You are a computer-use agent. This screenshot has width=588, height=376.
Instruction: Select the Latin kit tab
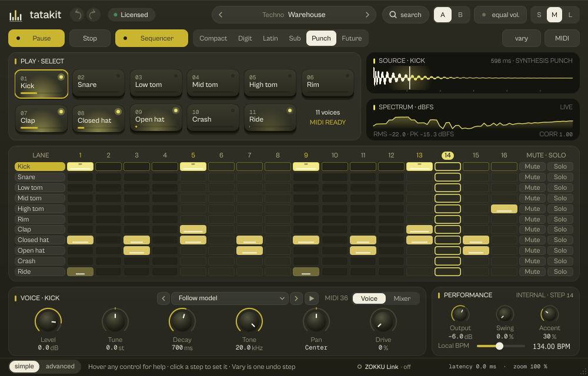[x=270, y=38]
